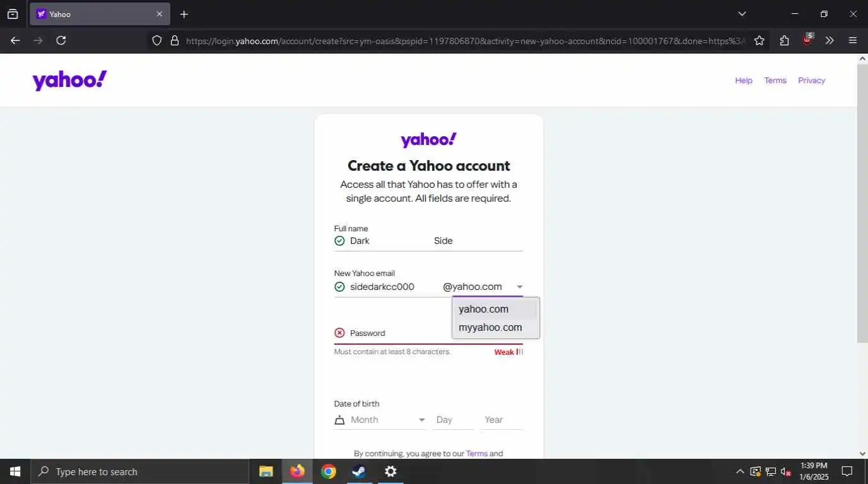Viewport: 868px width, 484px height.
Task: Click the muted volume tray icon
Action: click(x=786, y=471)
